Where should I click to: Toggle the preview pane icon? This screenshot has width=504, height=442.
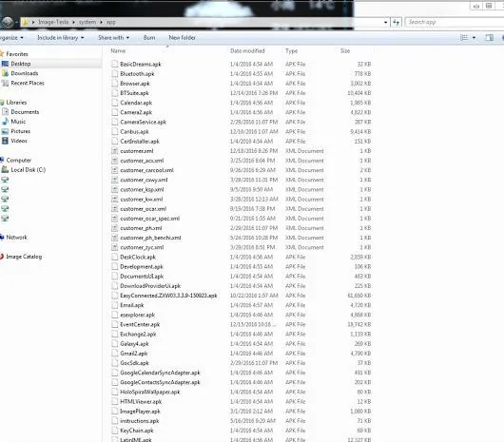[x=489, y=38]
